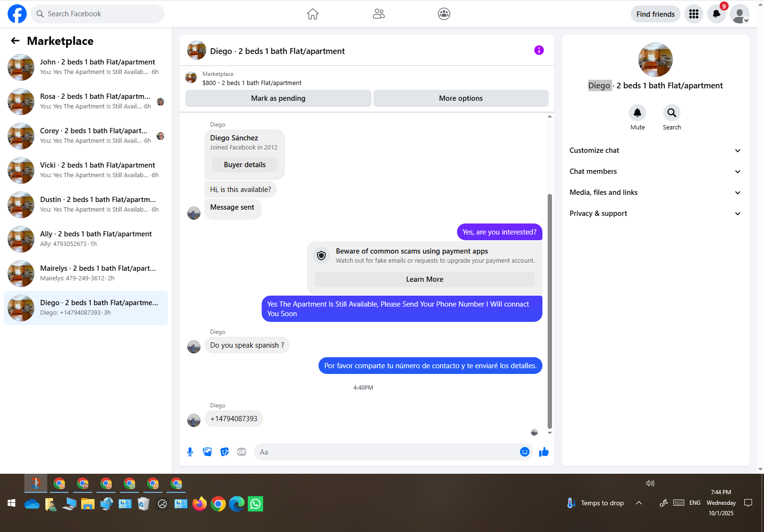Open Corey's apartment conversation
764x532 pixels.
[x=86, y=136]
